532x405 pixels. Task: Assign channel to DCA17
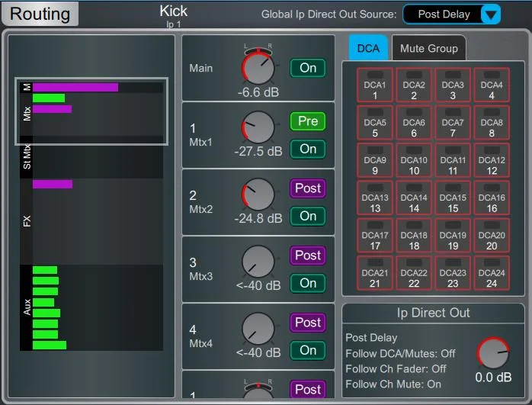pyautogui.click(x=375, y=236)
